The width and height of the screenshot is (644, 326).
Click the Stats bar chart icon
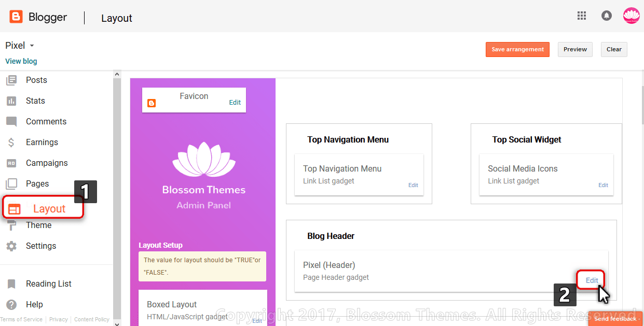pyautogui.click(x=11, y=101)
